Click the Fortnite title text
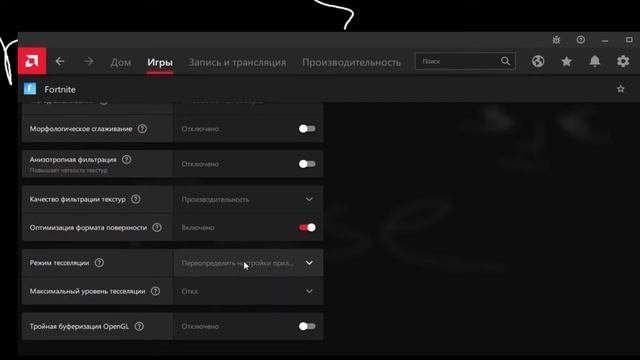Screen dimensions: 640x360 (60, 89)
